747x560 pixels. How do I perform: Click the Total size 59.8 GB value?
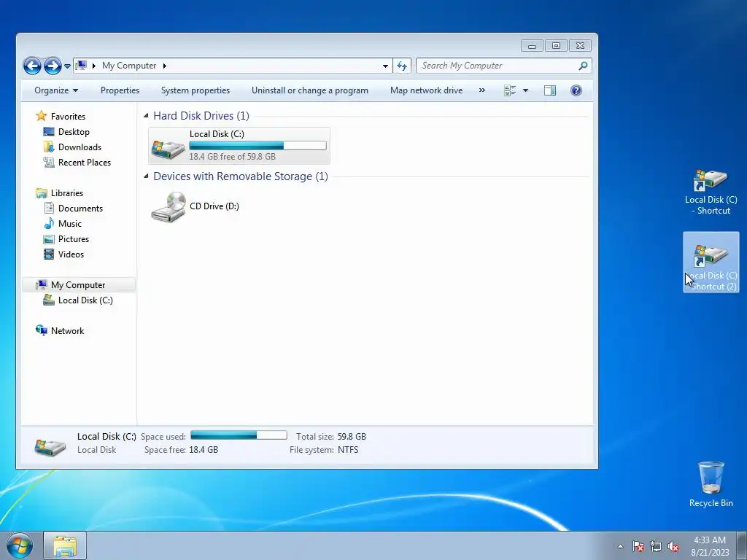pyautogui.click(x=352, y=436)
